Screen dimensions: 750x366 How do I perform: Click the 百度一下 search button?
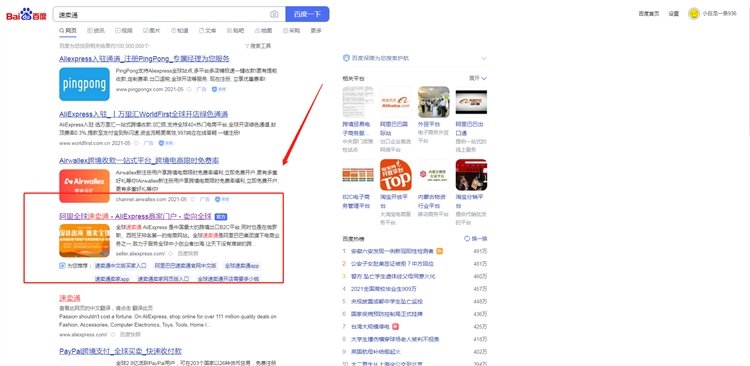pyautogui.click(x=307, y=14)
